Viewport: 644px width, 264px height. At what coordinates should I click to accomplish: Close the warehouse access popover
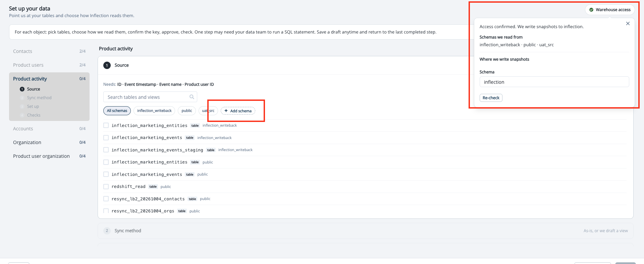(628, 23)
